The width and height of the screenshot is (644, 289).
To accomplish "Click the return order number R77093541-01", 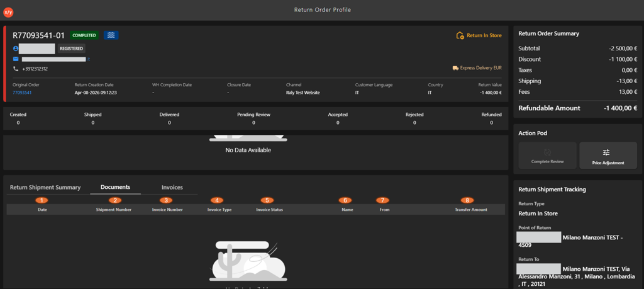I will pyautogui.click(x=38, y=35).
